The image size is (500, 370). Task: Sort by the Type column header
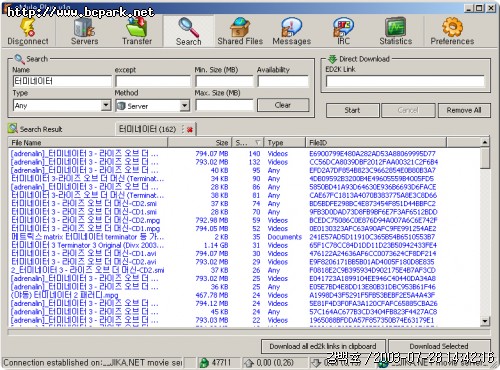pyautogui.click(x=285, y=143)
